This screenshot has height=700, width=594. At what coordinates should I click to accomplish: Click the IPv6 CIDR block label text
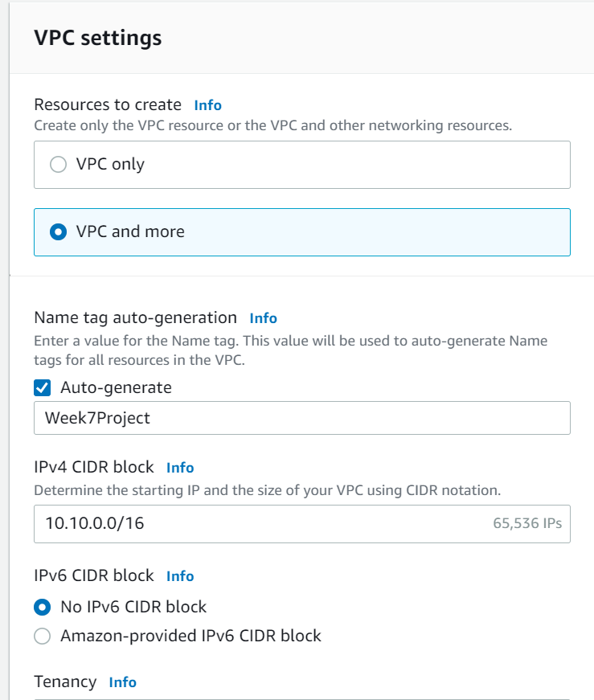click(x=94, y=576)
